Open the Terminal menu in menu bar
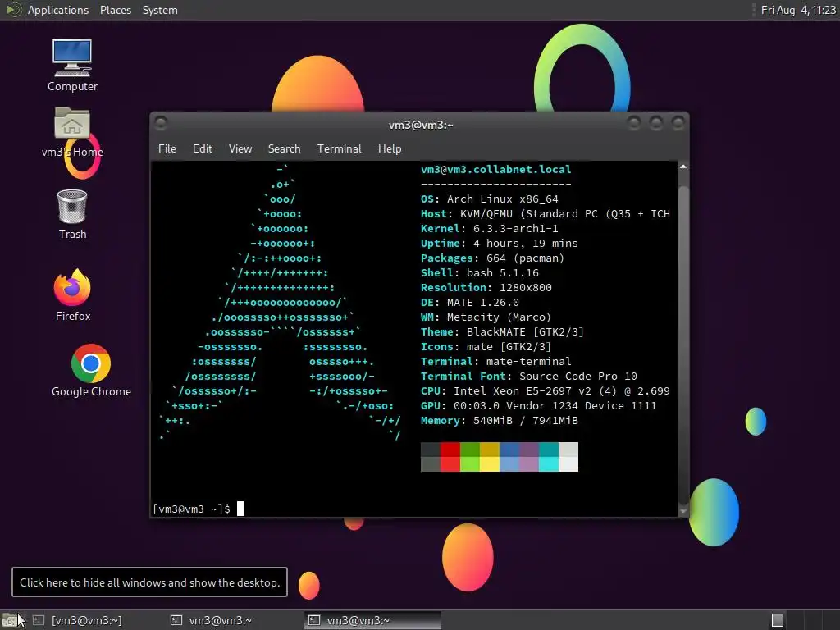This screenshot has height=630, width=840. click(339, 148)
